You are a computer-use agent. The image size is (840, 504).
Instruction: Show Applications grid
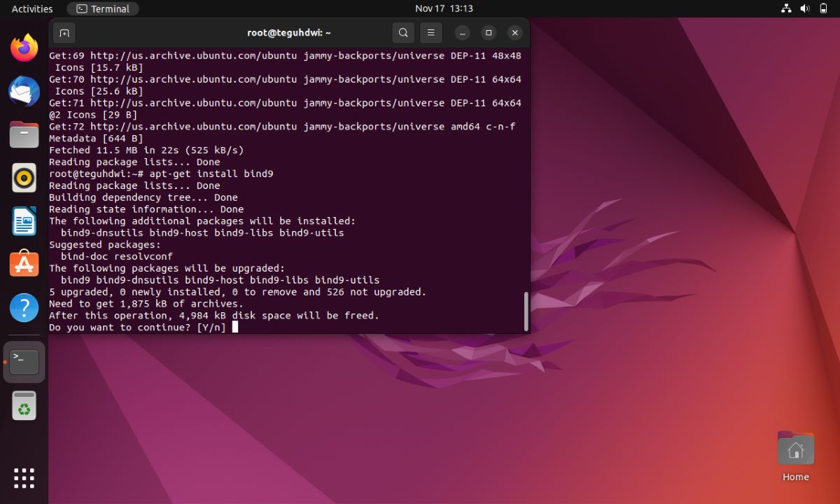[x=24, y=478]
